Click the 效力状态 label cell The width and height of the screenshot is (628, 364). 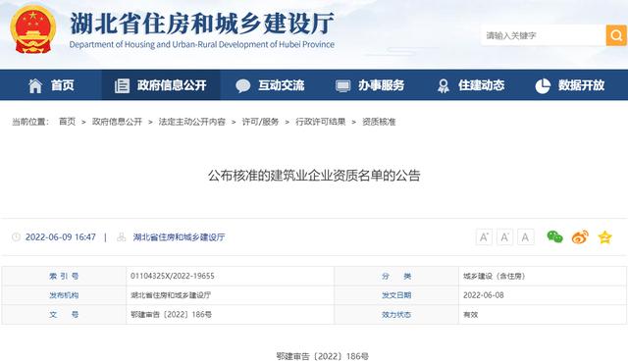click(396, 314)
